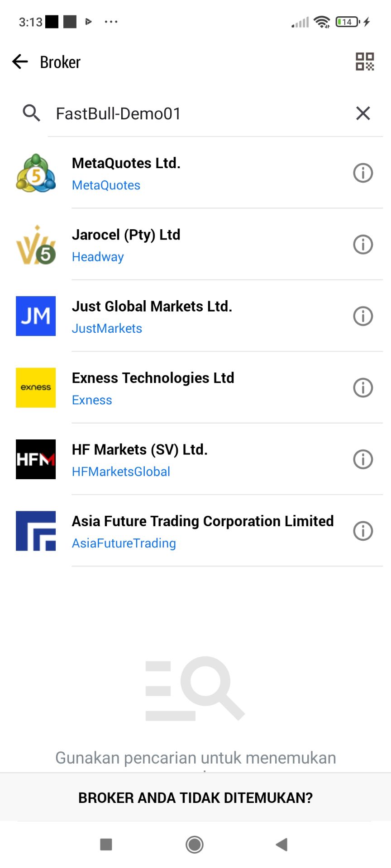Viewport: 391px width, 868px height.
Task: Select the HFM broker logo
Action: [x=36, y=459]
